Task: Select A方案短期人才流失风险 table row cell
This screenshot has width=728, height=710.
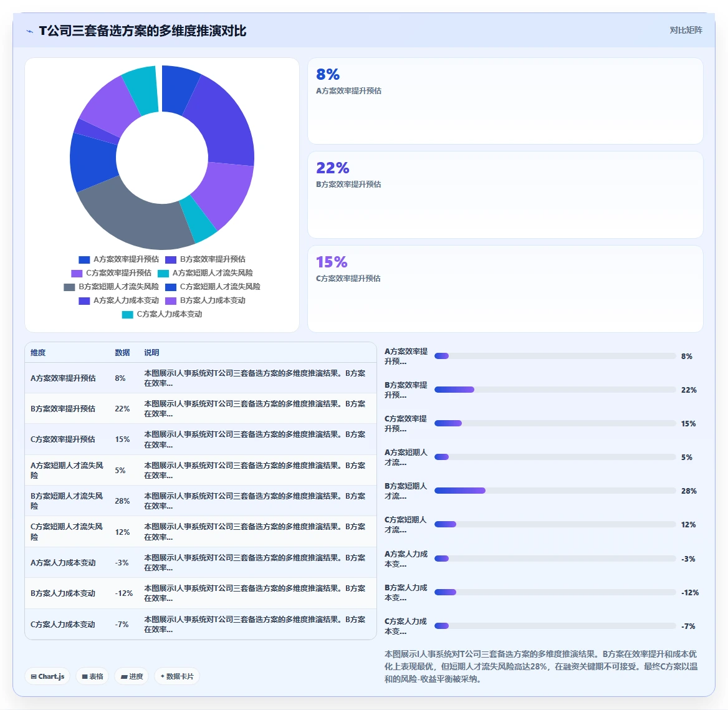Action: (67, 470)
